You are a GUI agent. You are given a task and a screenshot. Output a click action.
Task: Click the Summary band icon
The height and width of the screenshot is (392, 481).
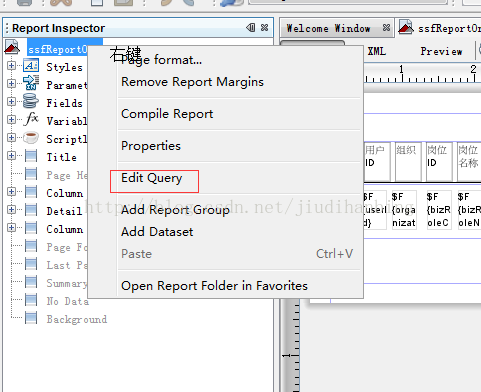click(31, 282)
